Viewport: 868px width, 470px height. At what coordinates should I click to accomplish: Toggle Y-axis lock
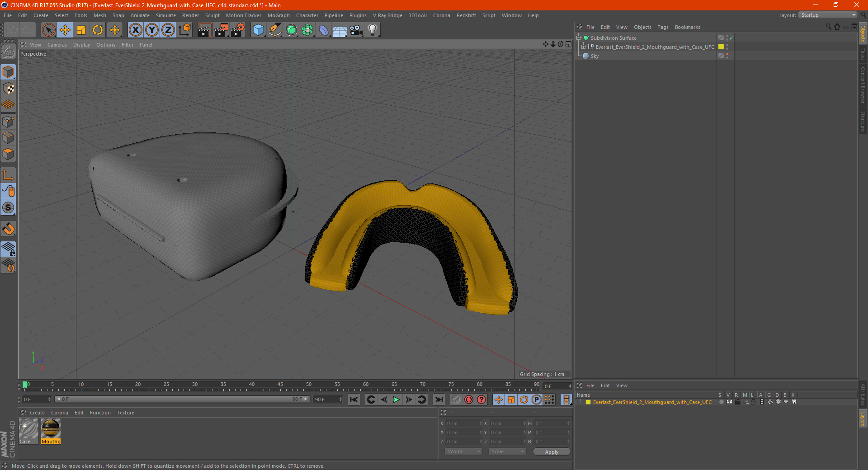click(x=152, y=30)
